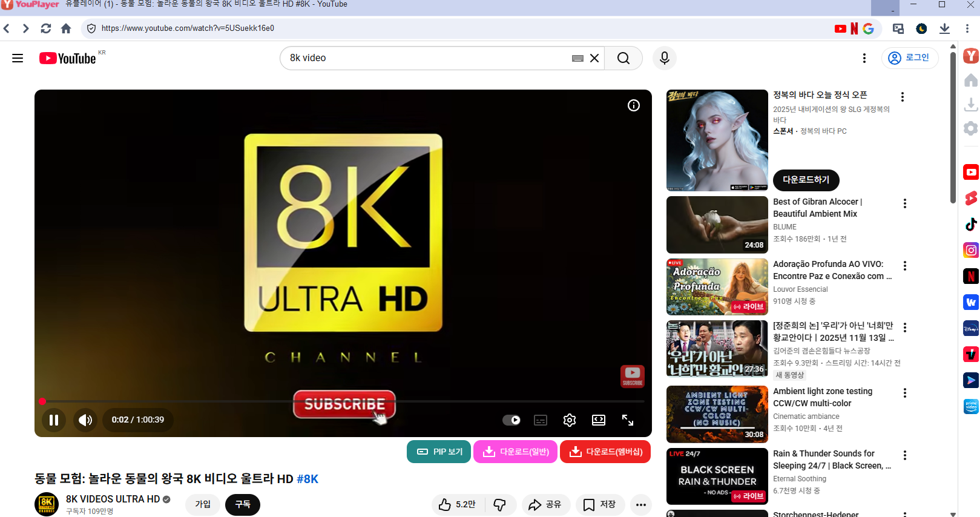Screen dimensions: 980x517
Task: Open the home page via the address bar house icon
Action: [66, 28]
